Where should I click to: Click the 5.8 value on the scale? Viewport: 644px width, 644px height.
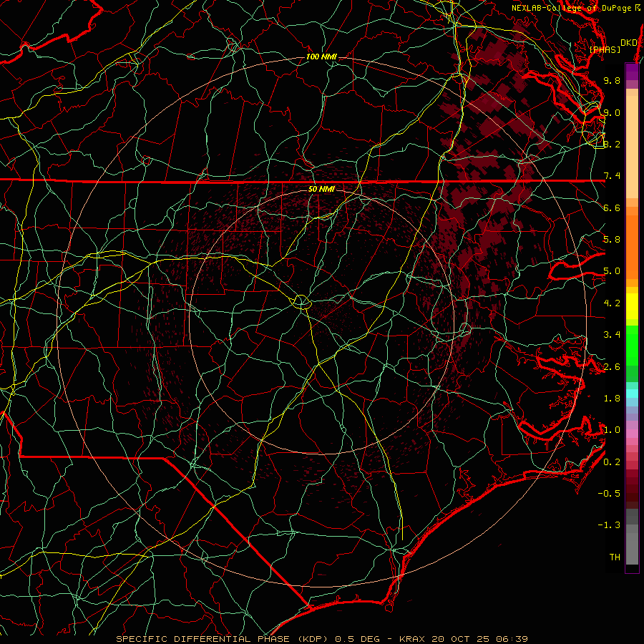(x=612, y=240)
